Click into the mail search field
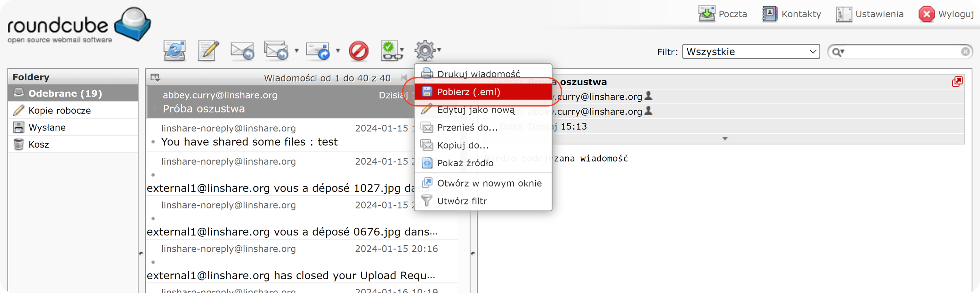Image resolution: width=980 pixels, height=293 pixels. 902,52
